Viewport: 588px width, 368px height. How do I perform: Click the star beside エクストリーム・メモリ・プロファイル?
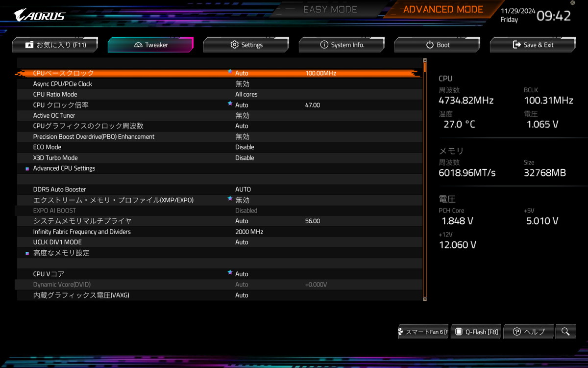tap(230, 199)
